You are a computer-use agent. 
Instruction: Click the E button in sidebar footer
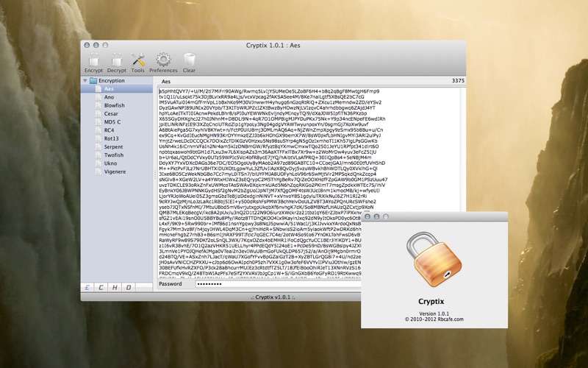coord(87,287)
